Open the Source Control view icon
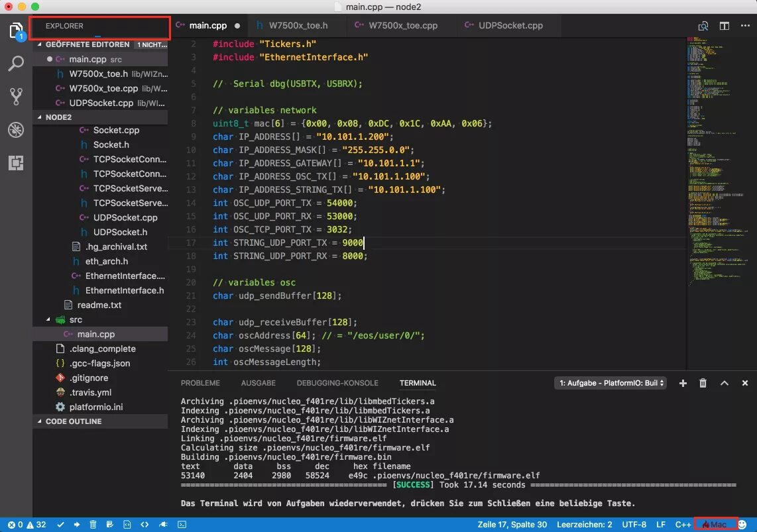 click(x=16, y=97)
